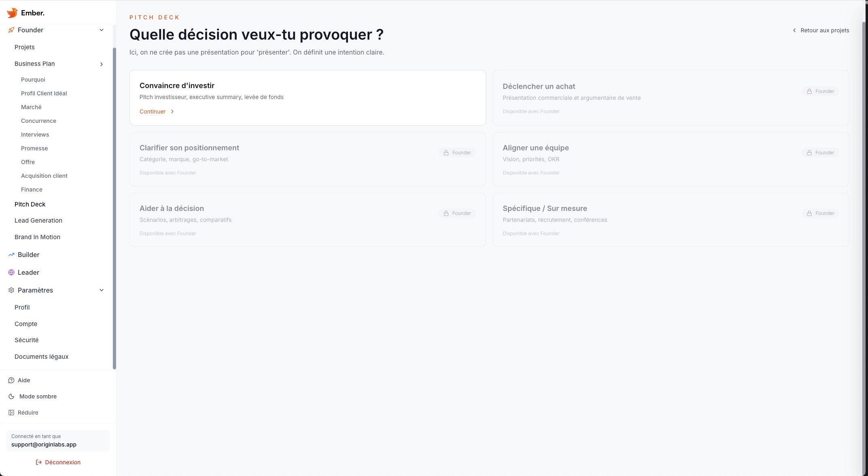868x476 pixels.
Task: Click the back chevron beside Retour aux projets
Action: click(794, 30)
